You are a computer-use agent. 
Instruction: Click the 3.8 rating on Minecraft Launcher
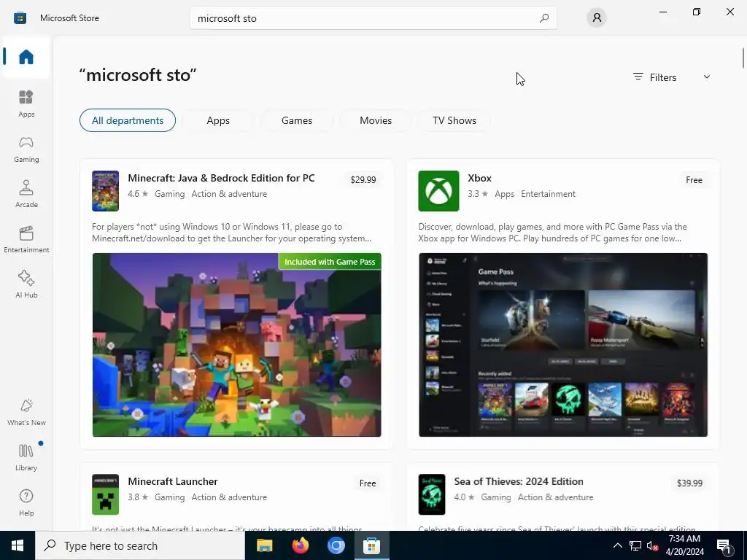(x=138, y=497)
